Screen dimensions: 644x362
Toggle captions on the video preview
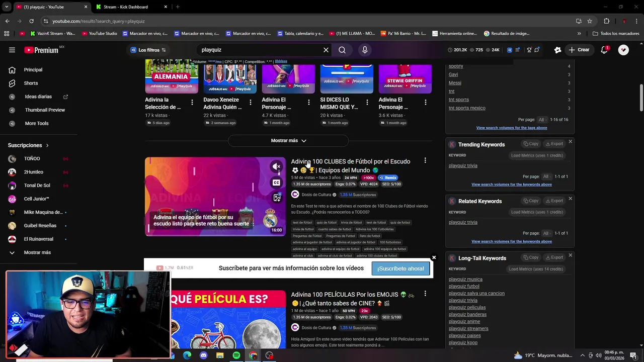(x=276, y=183)
